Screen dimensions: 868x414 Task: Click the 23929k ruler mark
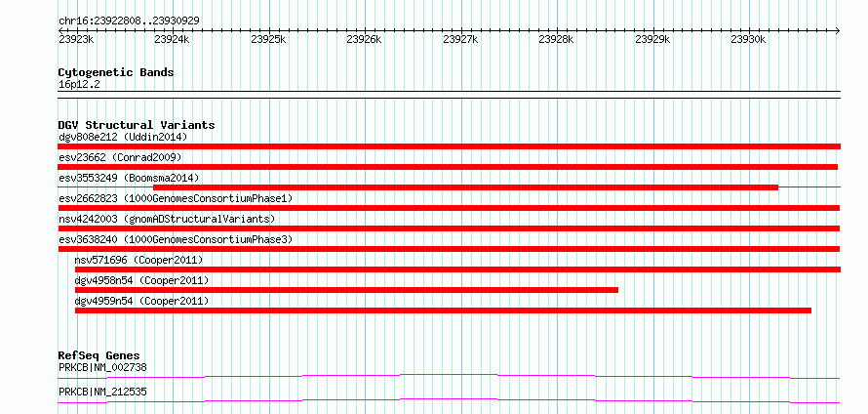click(x=652, y=39)
